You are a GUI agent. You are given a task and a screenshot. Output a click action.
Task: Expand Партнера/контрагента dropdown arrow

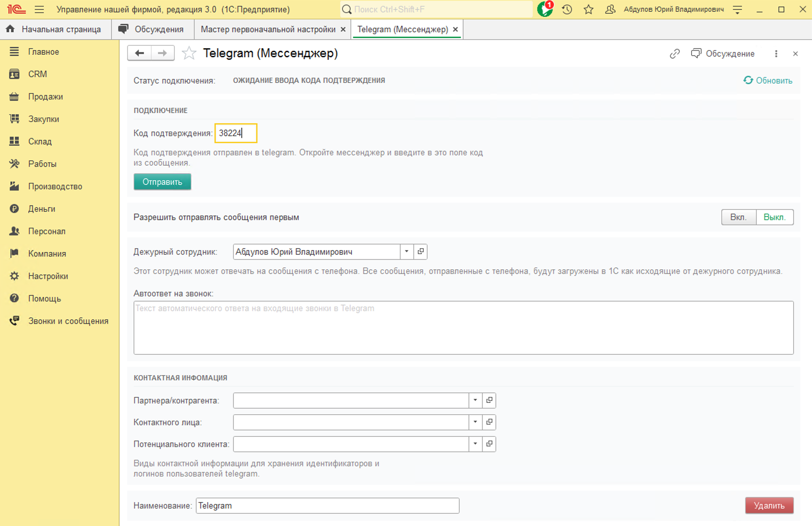[475, 400]
